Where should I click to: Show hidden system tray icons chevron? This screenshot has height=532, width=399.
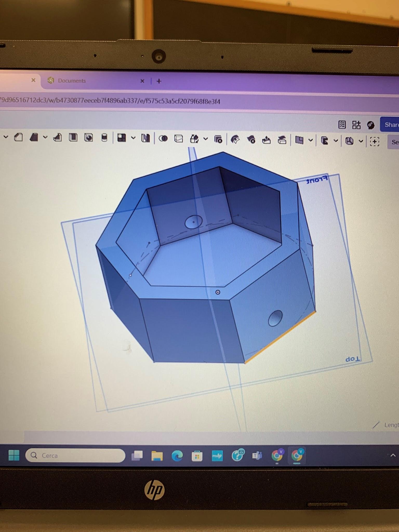tap(393, 455)
